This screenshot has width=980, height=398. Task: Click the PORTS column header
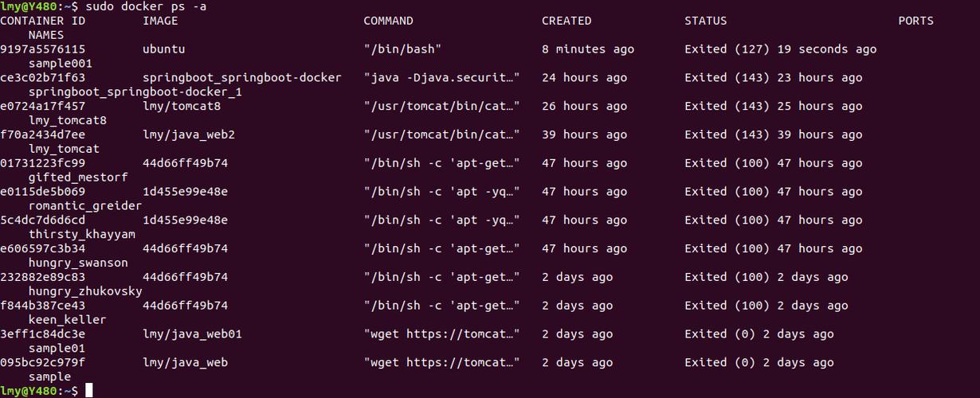(x=915, y=21)
